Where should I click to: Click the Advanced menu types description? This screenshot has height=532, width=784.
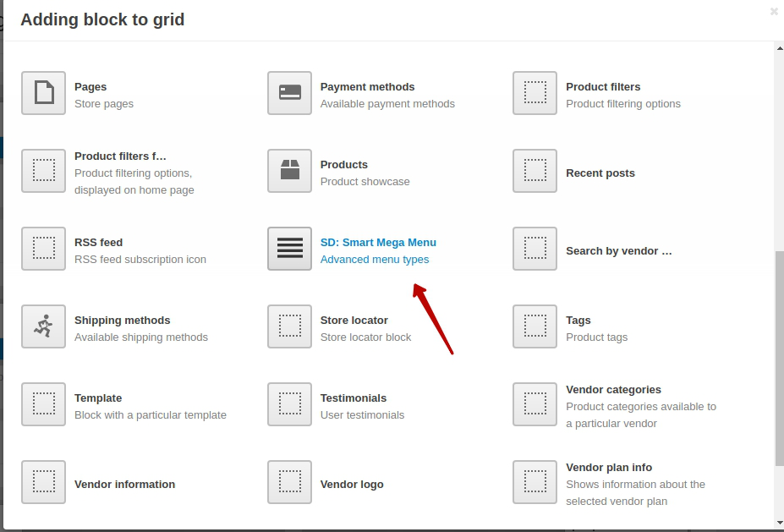coord(375,260)
